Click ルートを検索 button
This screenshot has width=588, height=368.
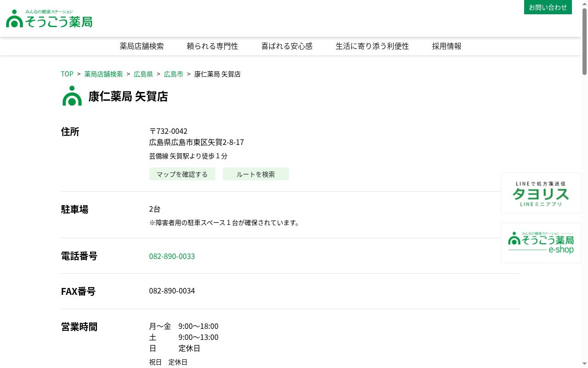[x=256, y=174]
